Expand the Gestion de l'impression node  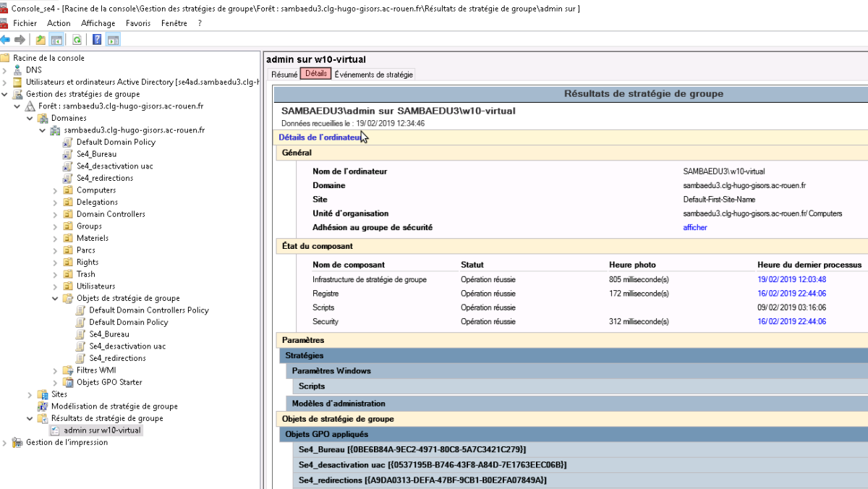coord(5,443)
